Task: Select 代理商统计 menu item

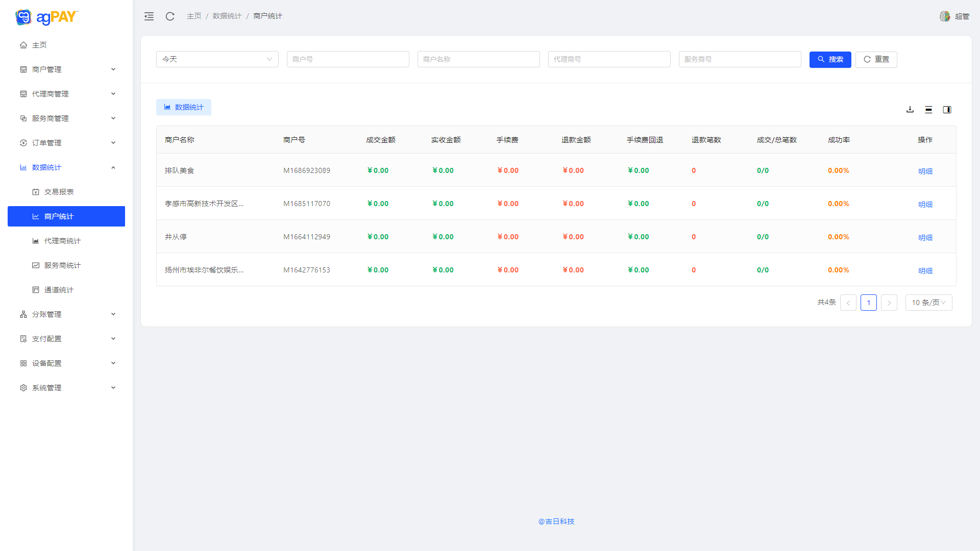Action: pos(62,241)
